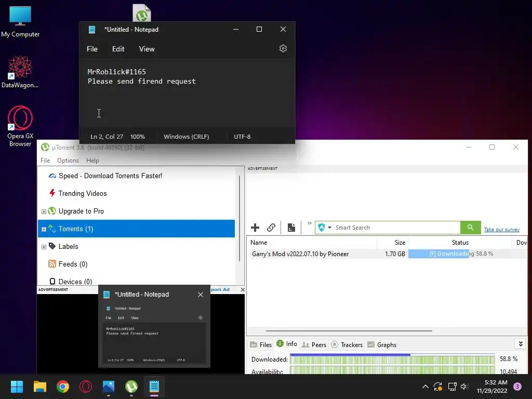Click uTorrent taskbar icon
The image size is (532, 399).
131,387
